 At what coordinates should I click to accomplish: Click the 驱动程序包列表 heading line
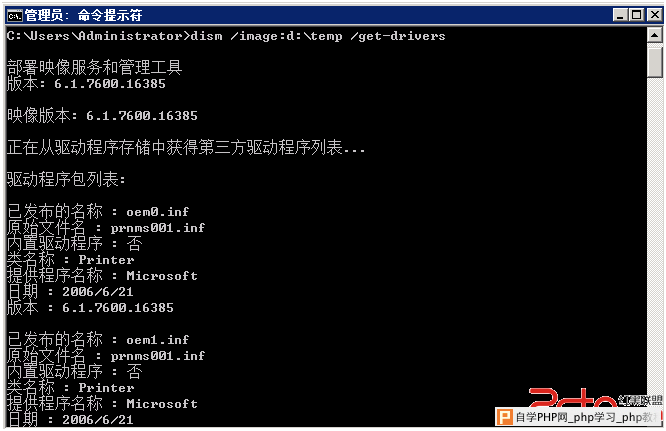click(66, 179)
